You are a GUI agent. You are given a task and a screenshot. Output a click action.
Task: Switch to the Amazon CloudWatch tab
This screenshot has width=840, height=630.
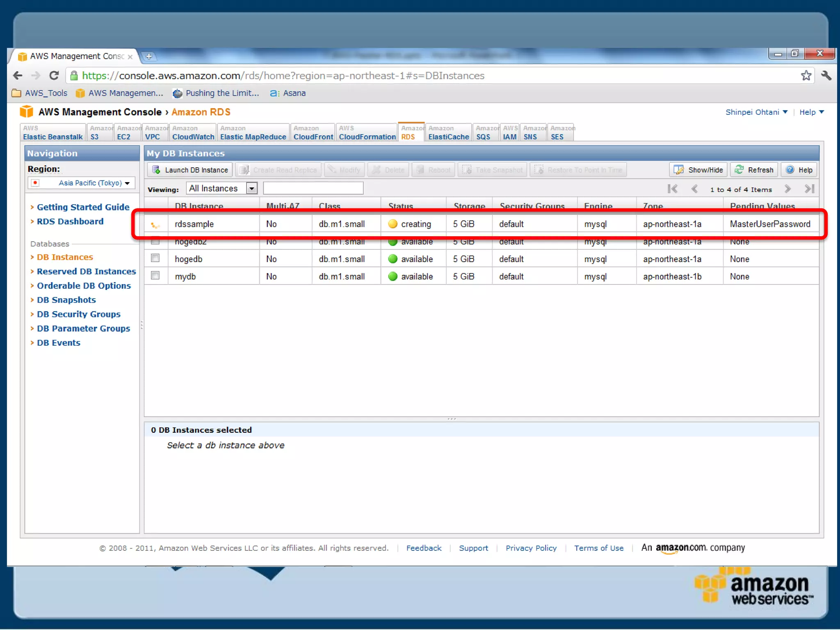[193, 133]
